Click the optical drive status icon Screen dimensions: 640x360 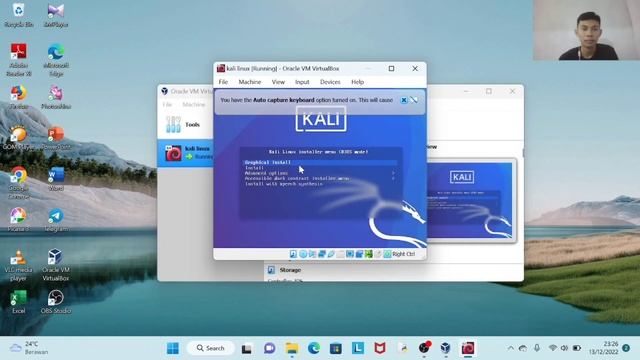click(303, 254)
